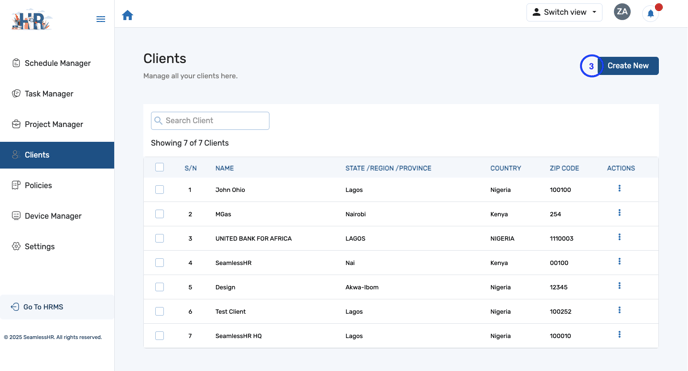The width and height of the screenshot is (688, 371).
Task: Open Schedule Manager in sidebar
Action: [57, 63]
